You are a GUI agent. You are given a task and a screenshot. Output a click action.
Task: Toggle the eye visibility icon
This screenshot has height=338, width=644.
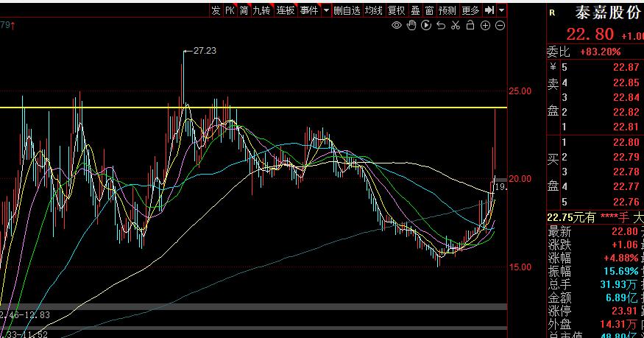(x=397, y=26)
